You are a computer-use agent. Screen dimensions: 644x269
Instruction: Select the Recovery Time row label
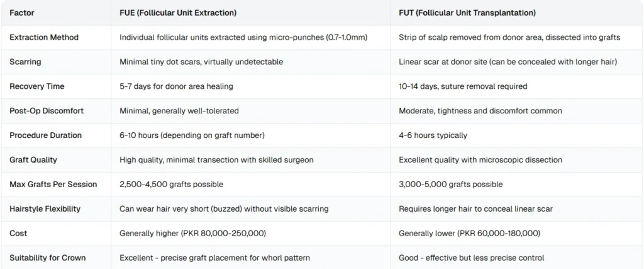tap(37, 86)
